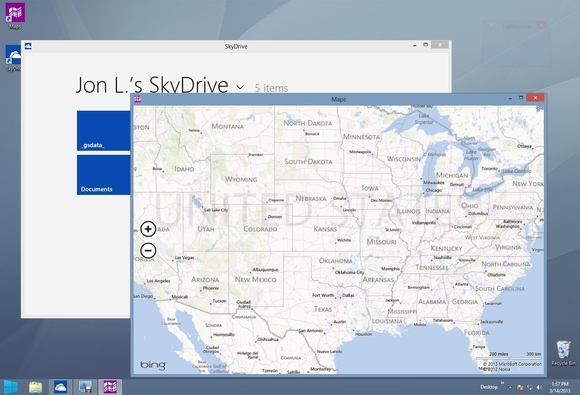Image resolution: width=580 pixels, height=395 pixels.
Task: Show hidden system tray icons
Action: pyautogui.click(x=510, y=388)
